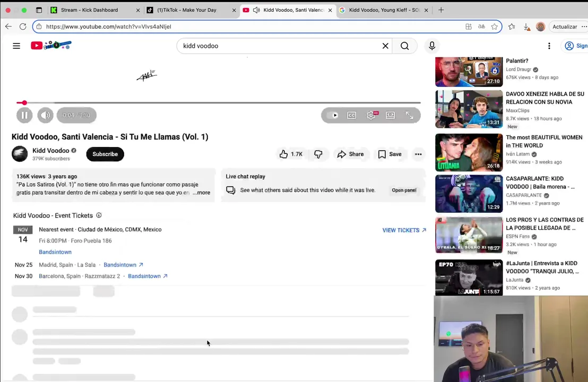588x382 pixels.
Task: Like the video with 1.7K likes
Action: tap(291, 154)
